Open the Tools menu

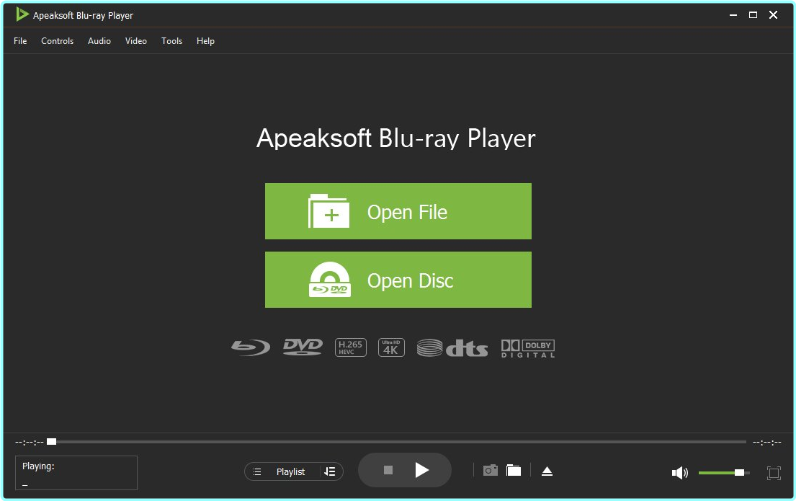click(x=172, y=41)
